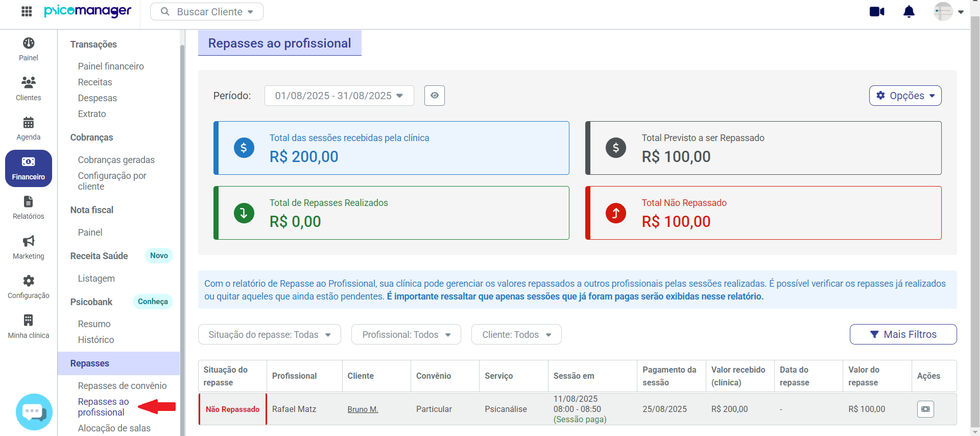Click the Cobranças section header
The image size is (980, 436).
[92, 137]
